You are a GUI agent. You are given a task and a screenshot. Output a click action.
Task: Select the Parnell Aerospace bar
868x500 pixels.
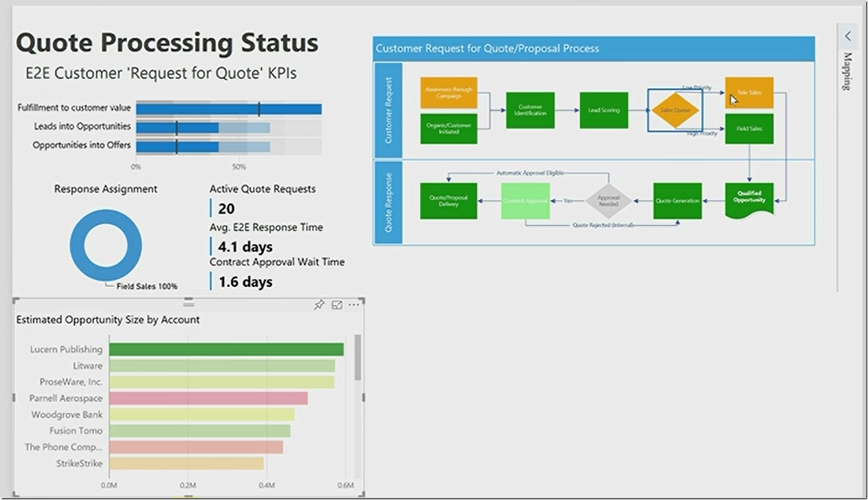pyautogui.click(x=208, y=398)
